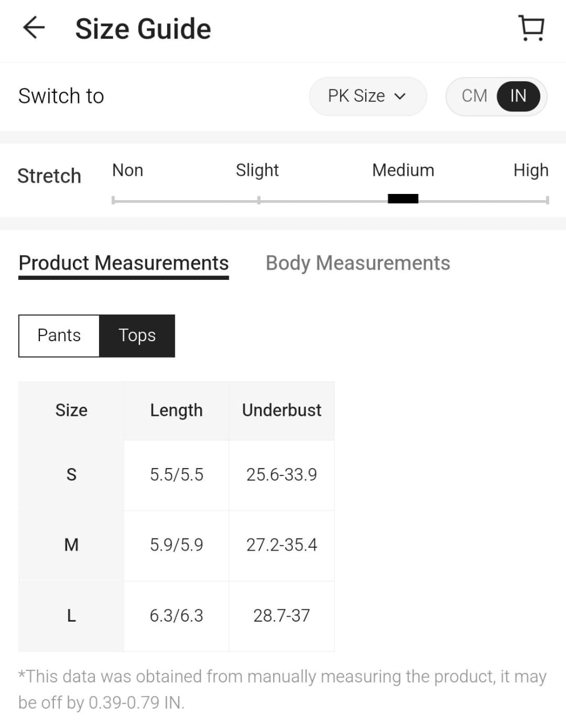
Task: Click the Underbust column header
Action: 282,410
